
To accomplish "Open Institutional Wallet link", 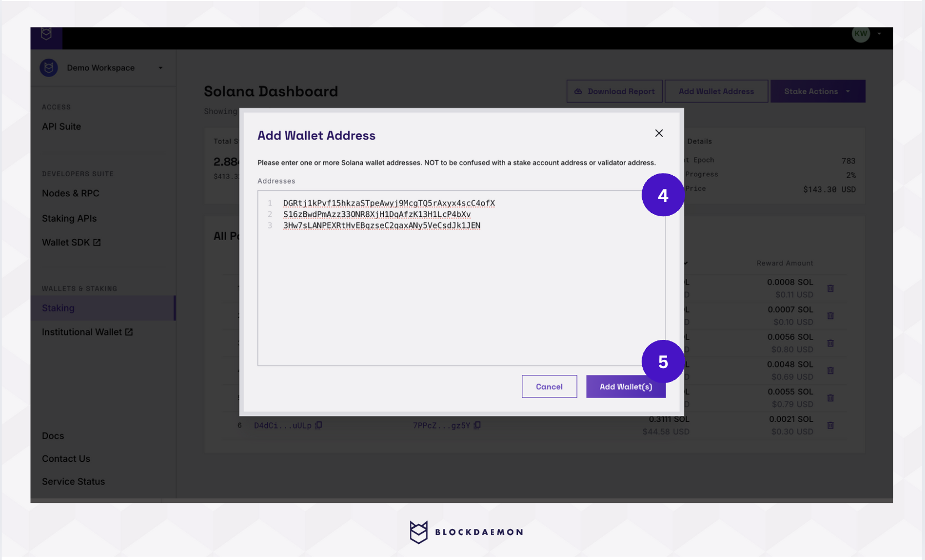I will pyautogui.click(x=87, y=332).
